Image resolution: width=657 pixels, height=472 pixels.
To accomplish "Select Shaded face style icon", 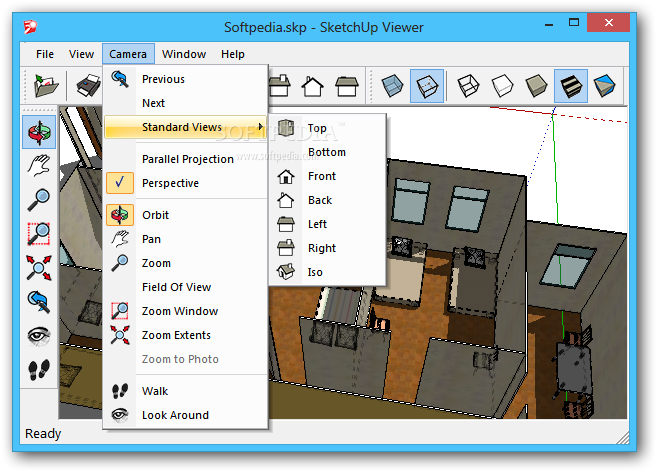I will [536, 86].
